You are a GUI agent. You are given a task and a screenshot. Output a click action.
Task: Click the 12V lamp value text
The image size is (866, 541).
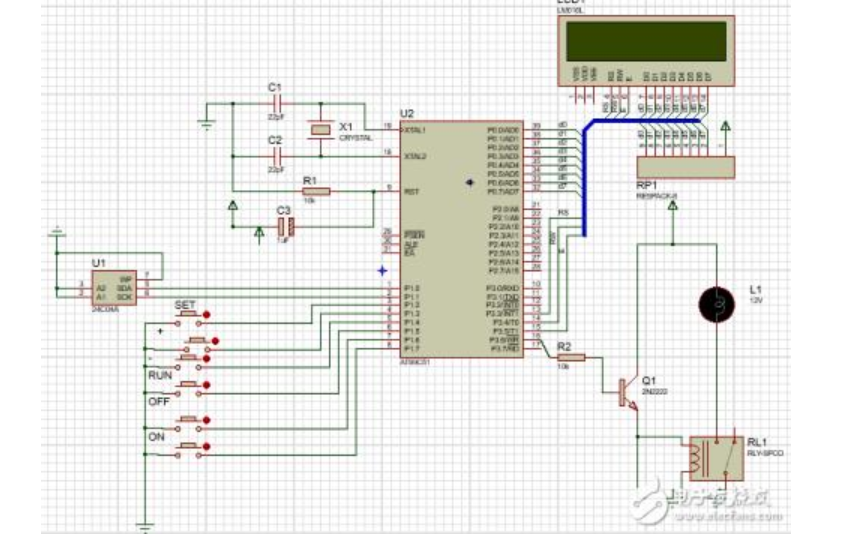coord(756,300)
